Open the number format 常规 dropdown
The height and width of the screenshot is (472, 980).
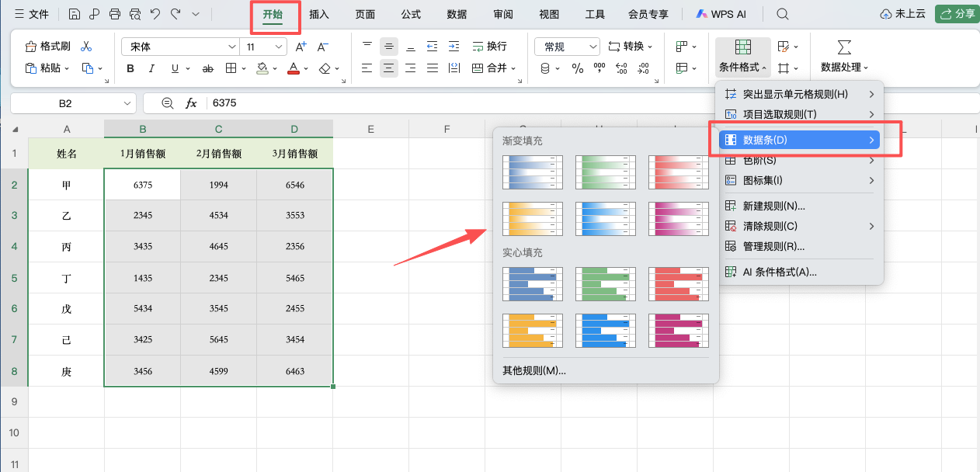click(x=593, y=47)
